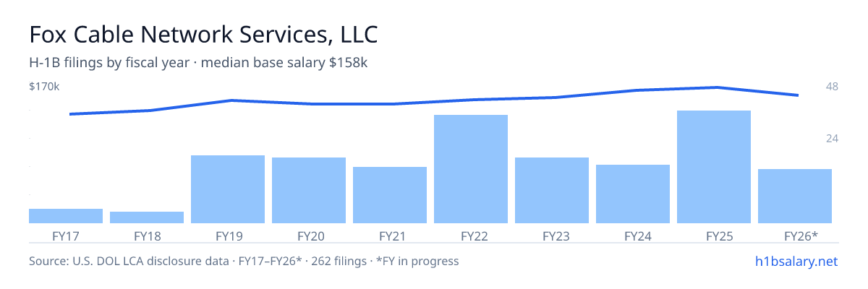
Task: Click the 48 filings axis label
Action: pos(832,87)
